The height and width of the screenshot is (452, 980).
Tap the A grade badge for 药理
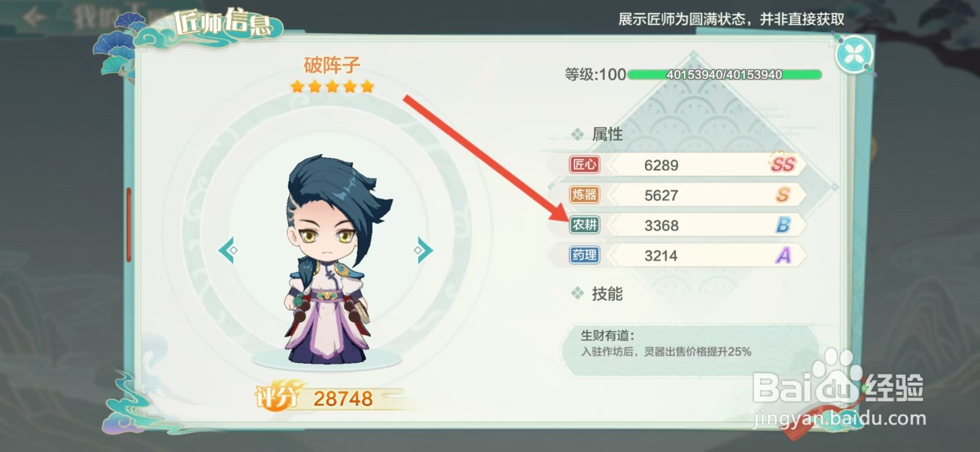coord(783,255)
